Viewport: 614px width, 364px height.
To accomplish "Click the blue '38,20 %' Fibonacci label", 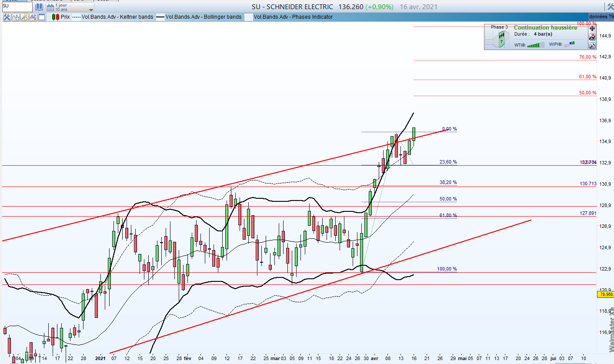I will coord(448,182).
